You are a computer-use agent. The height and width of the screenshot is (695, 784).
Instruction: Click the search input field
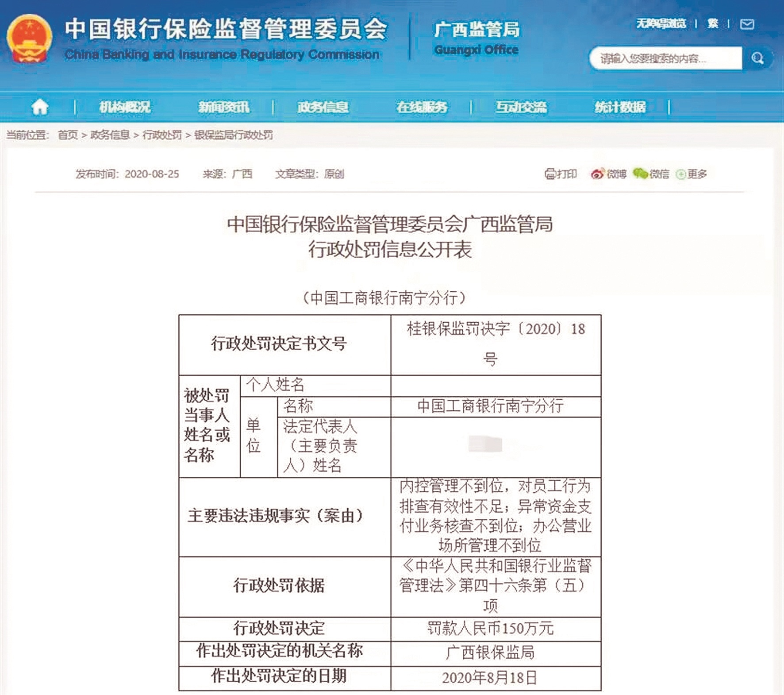(x=666, y=58)
